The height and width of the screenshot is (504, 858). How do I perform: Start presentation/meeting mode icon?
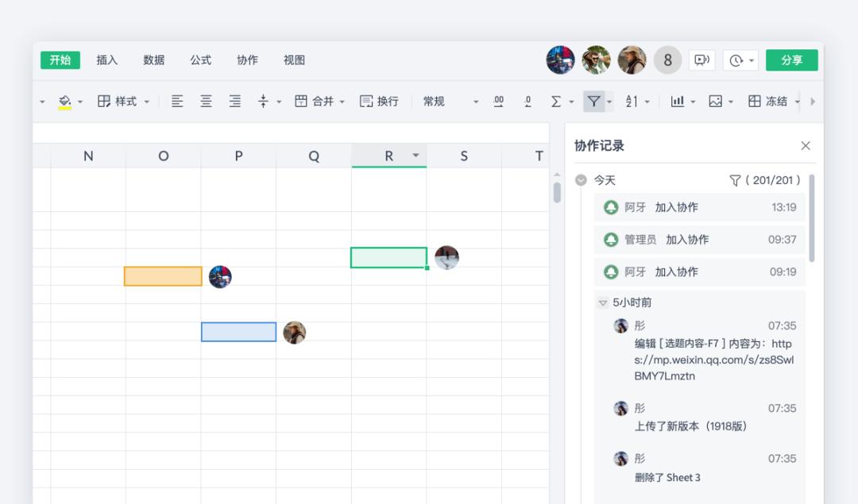pyautogui.click(x=702, y=60)
